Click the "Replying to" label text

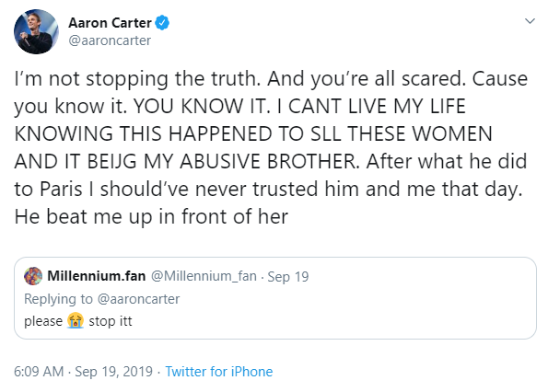(58, 299)
